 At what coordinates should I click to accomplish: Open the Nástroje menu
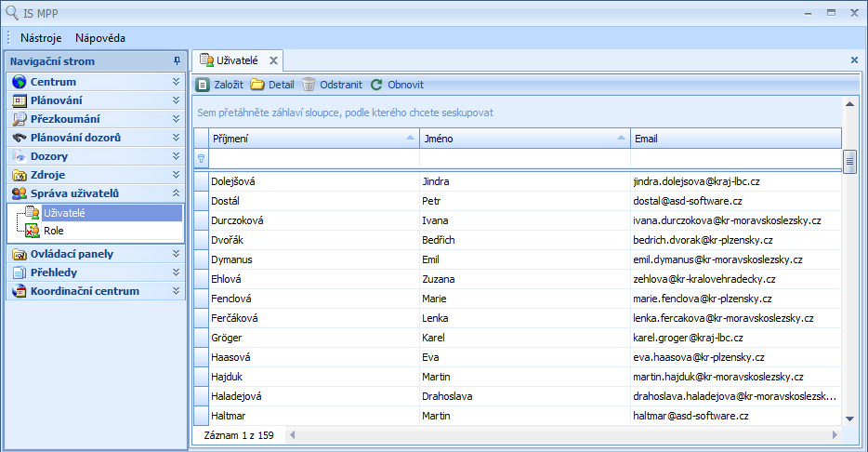41,38
